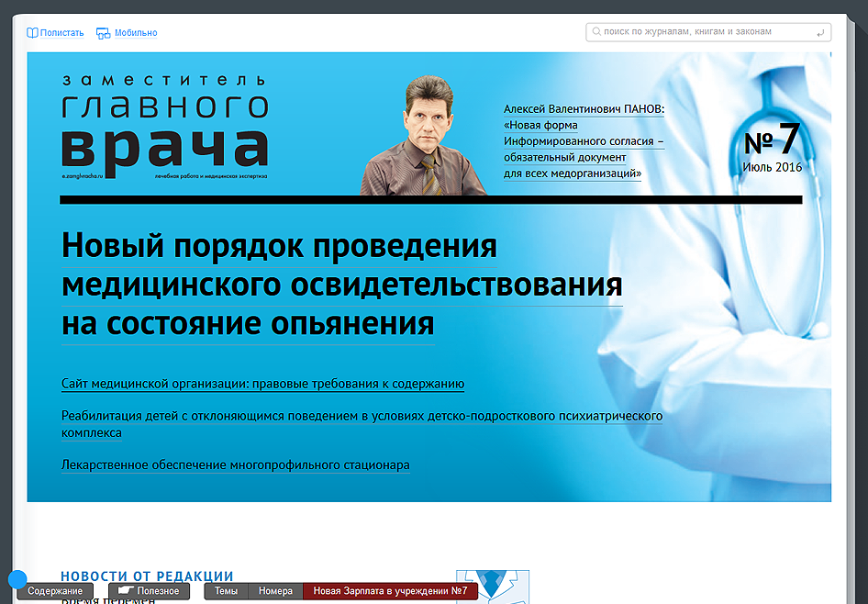Click the portrait photo of Alexey Panov

423,136
